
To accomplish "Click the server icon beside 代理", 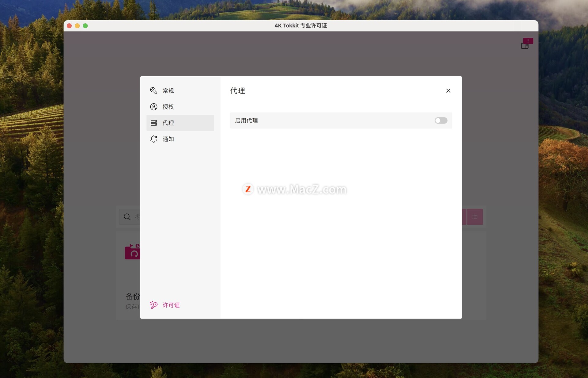I will [154, 123].
